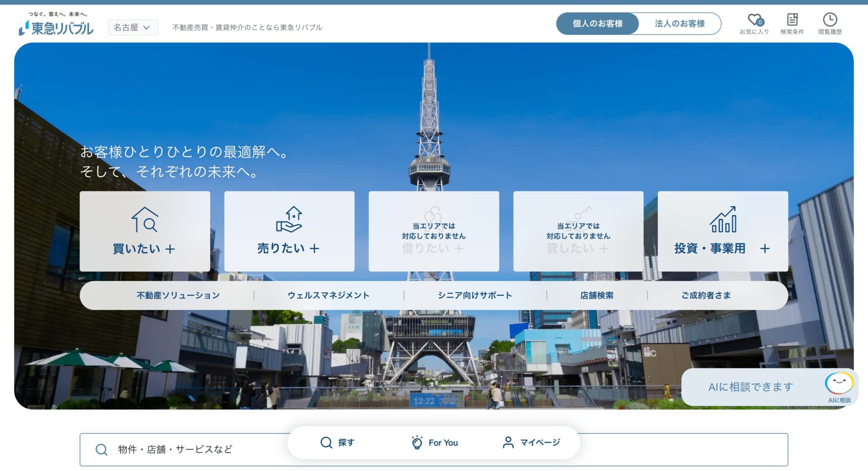Open the 不動産ソリューション link
Screen dimensions: 868x471
(177, 295)
